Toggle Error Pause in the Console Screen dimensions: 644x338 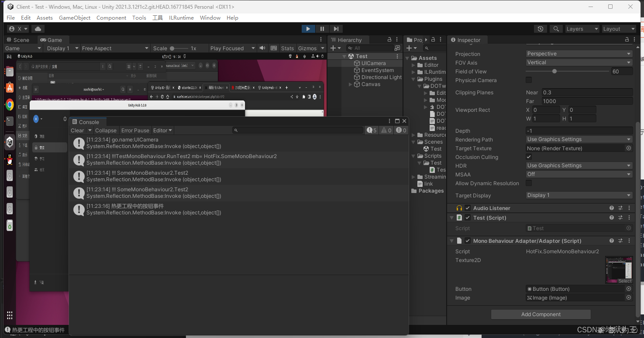[135, 130]
